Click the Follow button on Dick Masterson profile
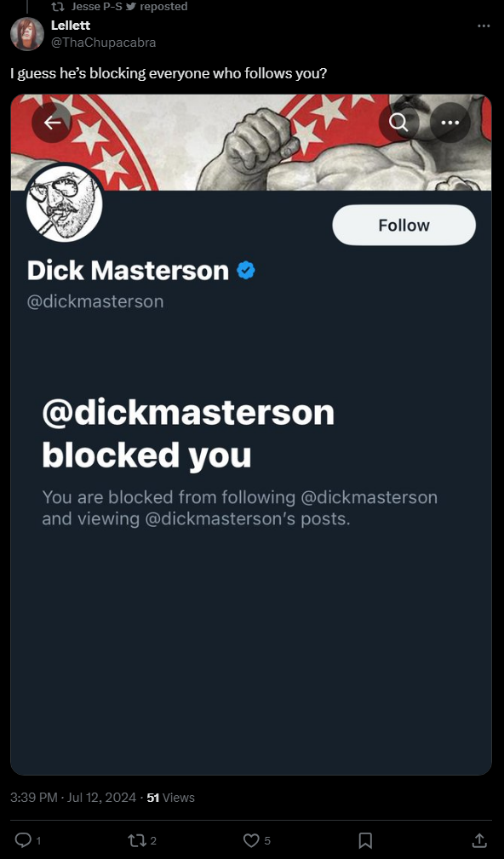 point(404,225)
